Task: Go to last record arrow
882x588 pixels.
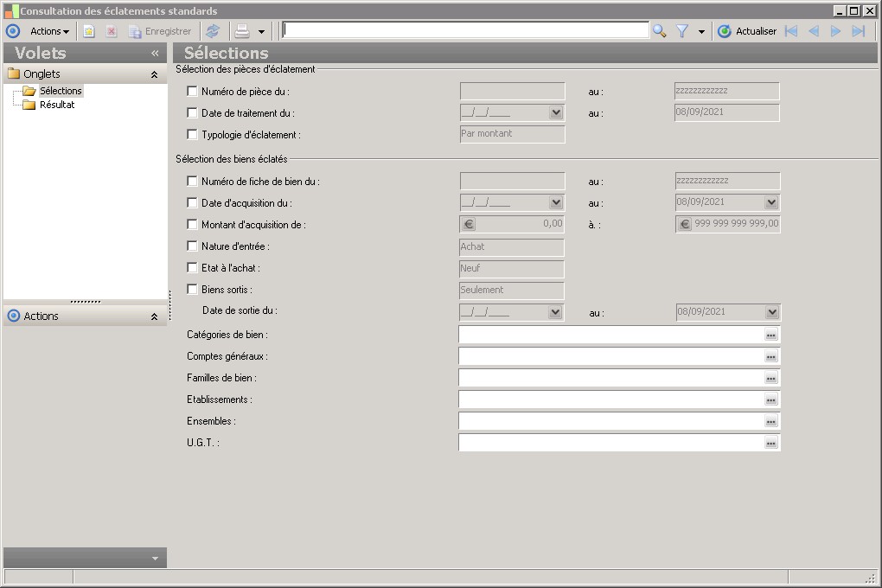Action: click(859, 31)
